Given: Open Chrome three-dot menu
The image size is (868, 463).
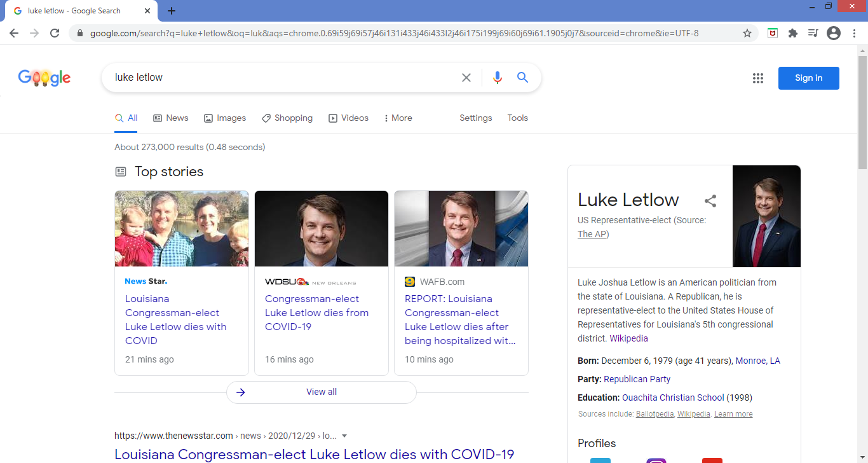Looking at the screenshot, I should (855, 33).
